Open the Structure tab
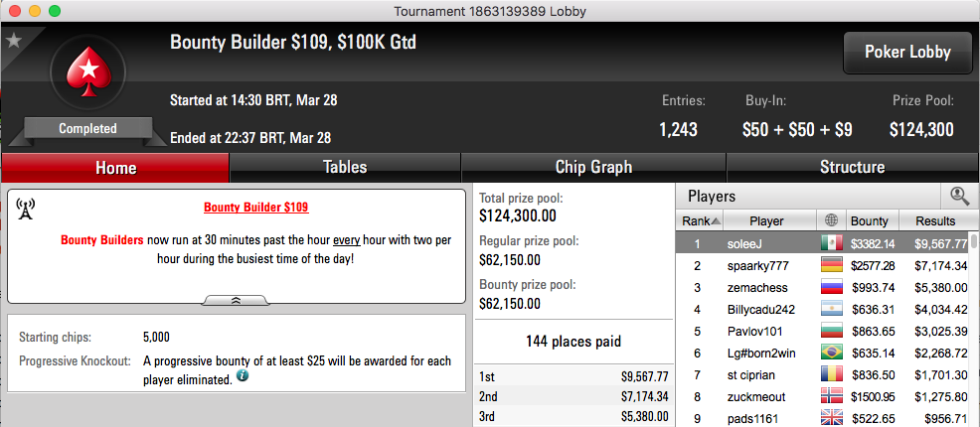Screen dimensions: 980x427 point(853,167)
